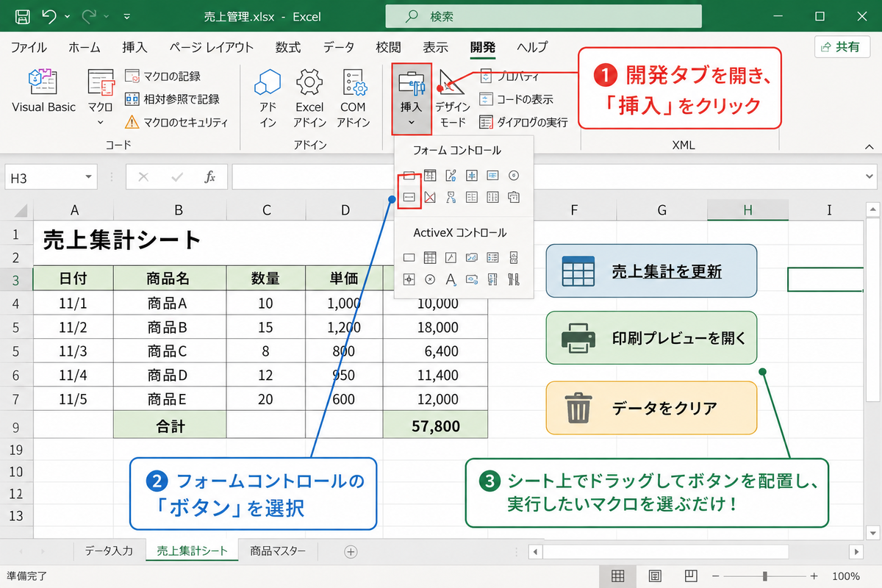The height and width of the screenshot is (588, 882).
Task: Open Excel アドイン gear icon
Action: 309,98
